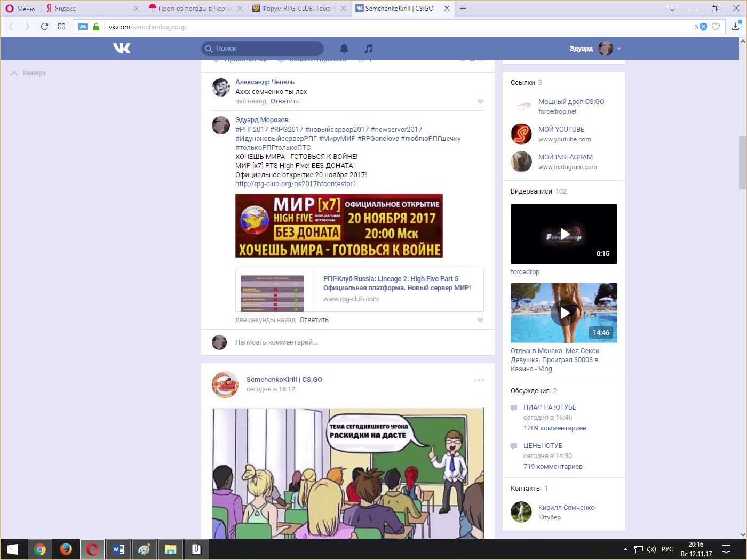Open the Opera tab menu icon

(x=672, y=9)
